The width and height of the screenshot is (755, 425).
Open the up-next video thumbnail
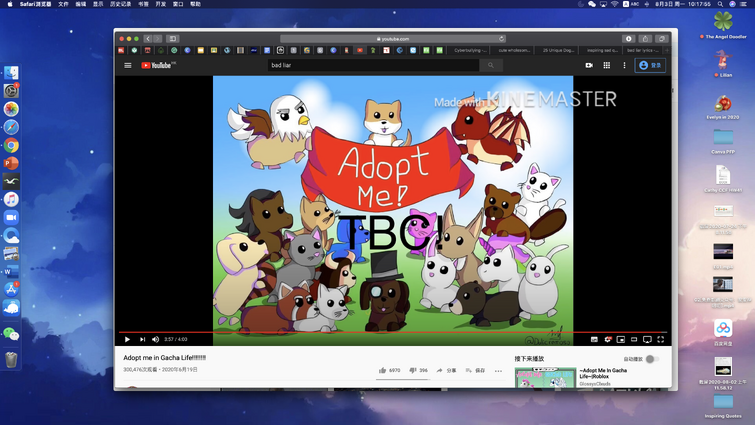pos(545,377)
